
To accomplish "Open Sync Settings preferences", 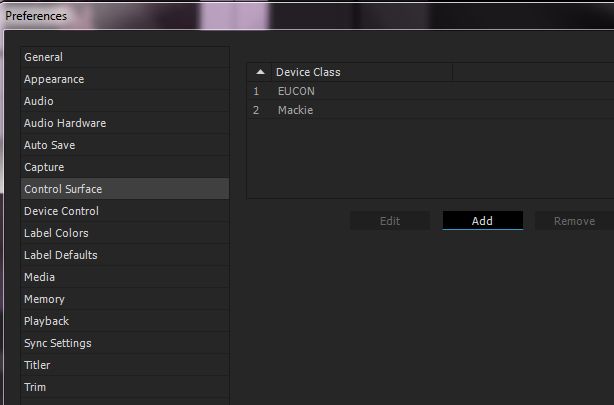I will [58, 343].
